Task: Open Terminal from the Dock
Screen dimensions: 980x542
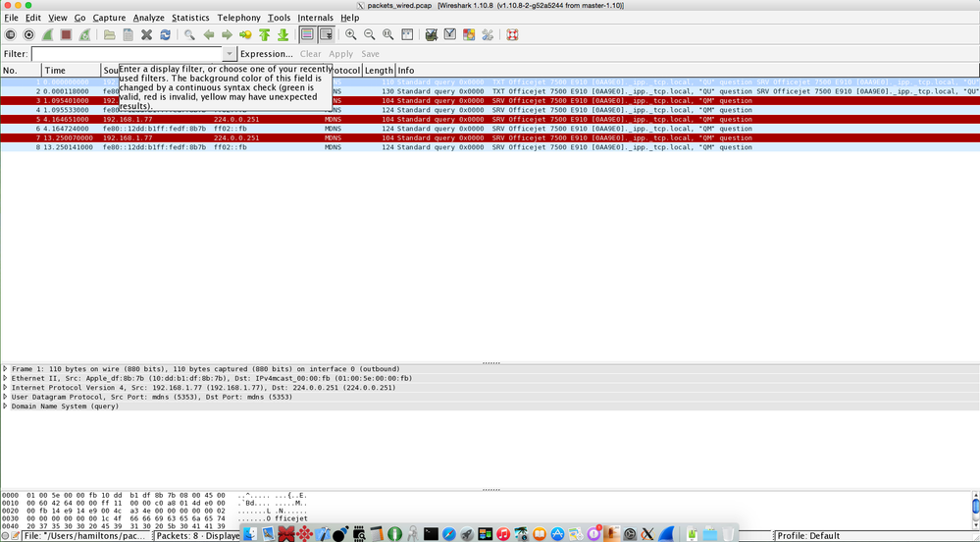Action: pyautogui.click(x=431, y=534)
